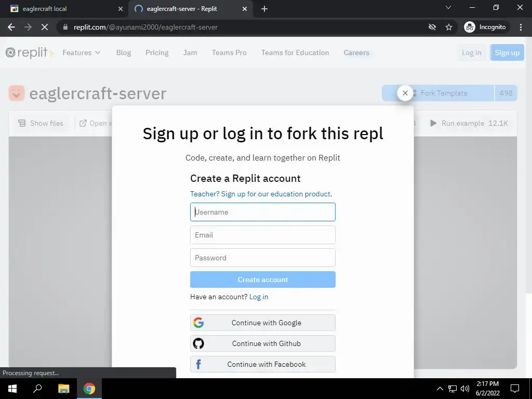Click Continue with Facebook
The image size is (532, 399).
tap(262, 364)
